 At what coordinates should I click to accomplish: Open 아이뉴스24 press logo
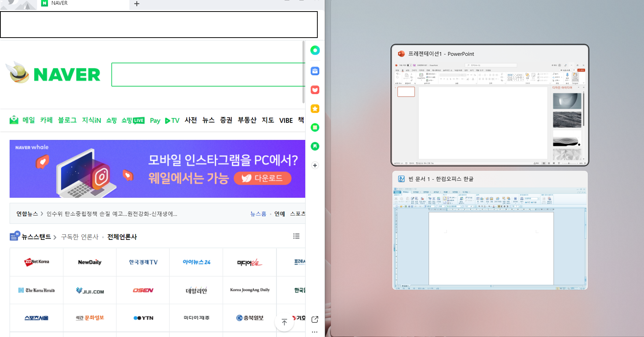point(196,262)
